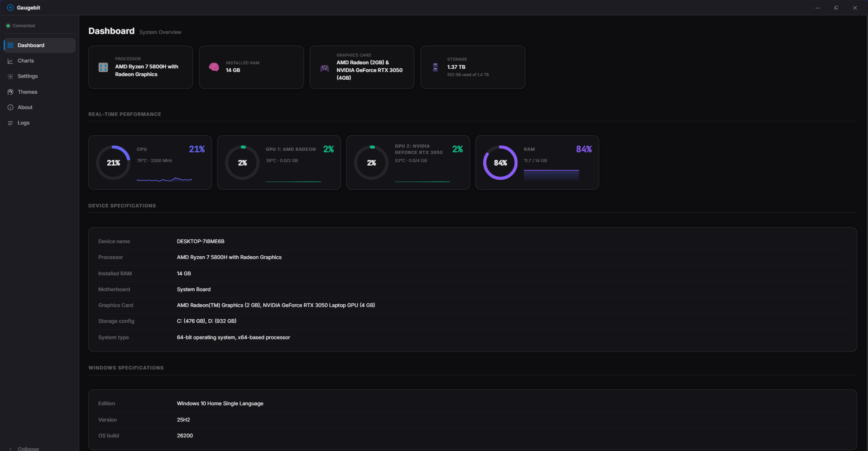The image size is (868, 451).
Task: Click the RAM 84% circular gauge
Action: coord(500,163)
